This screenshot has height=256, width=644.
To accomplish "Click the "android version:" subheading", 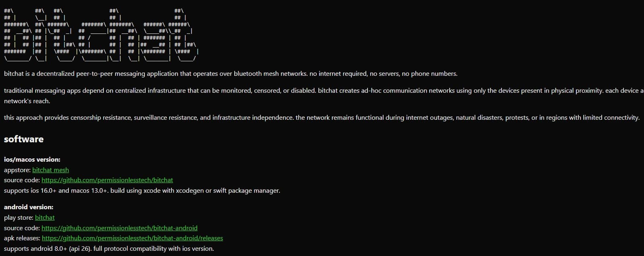I will point(29,207).
